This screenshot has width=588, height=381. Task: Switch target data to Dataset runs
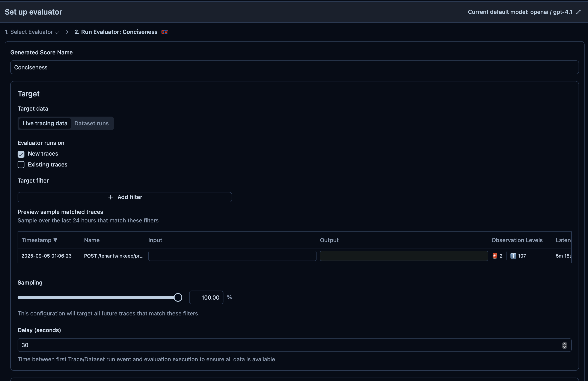(91, 123)
